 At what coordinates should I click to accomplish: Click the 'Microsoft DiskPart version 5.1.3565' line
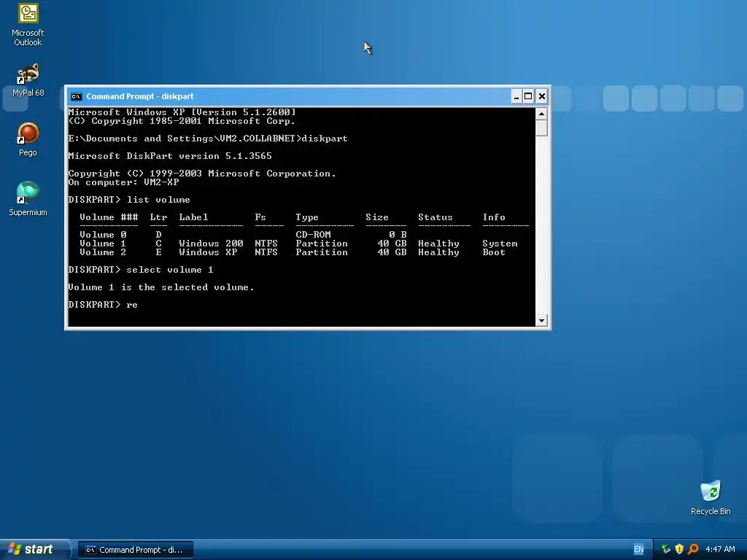[170, 156]
